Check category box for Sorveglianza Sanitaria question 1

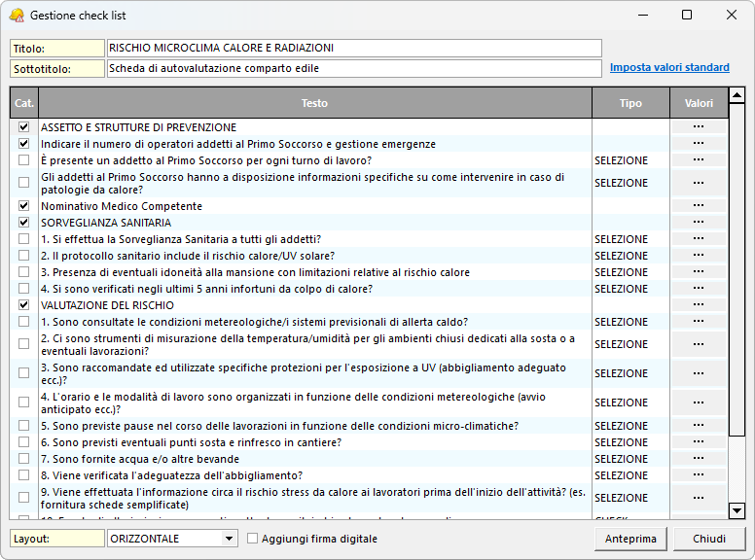(23, 239)
